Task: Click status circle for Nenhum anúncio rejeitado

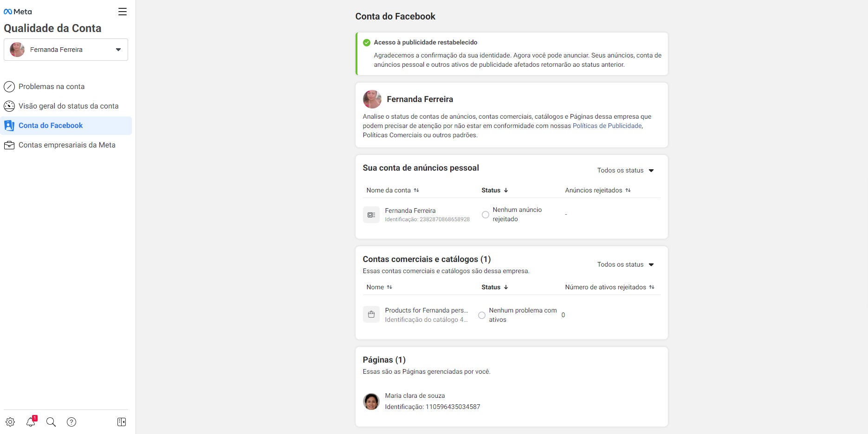Action: (x=486, y=215)
